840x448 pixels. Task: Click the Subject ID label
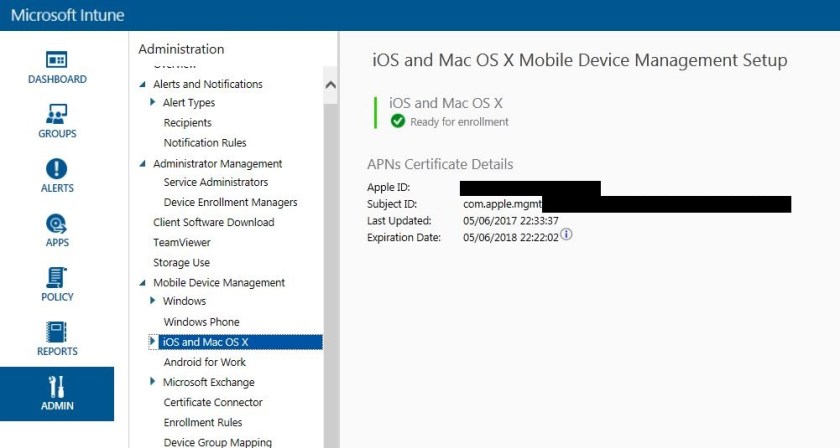tap(392, 204)
